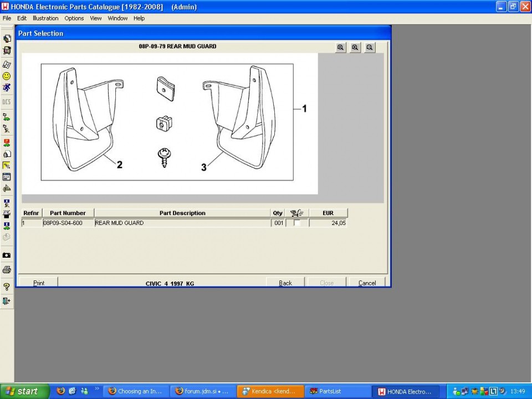The image size is (532, 399).
Task: Open the Window menu
Action: point(117,18)
